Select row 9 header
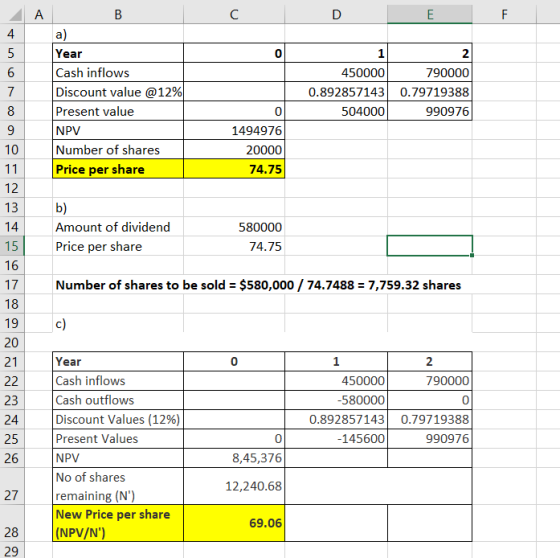The height and width of the screenshot is (558, 560). (12, 130)
